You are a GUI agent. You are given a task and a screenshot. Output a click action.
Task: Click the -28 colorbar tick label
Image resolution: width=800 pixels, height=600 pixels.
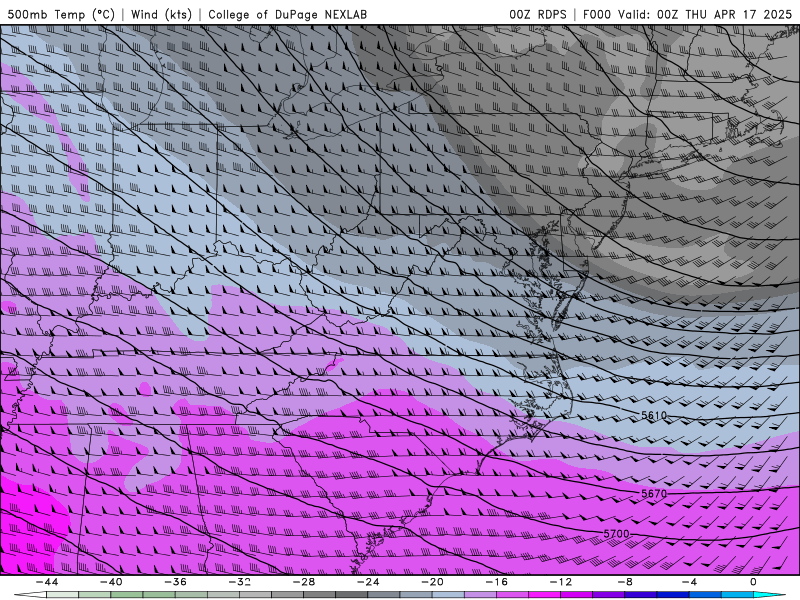(x=304, y=582)
